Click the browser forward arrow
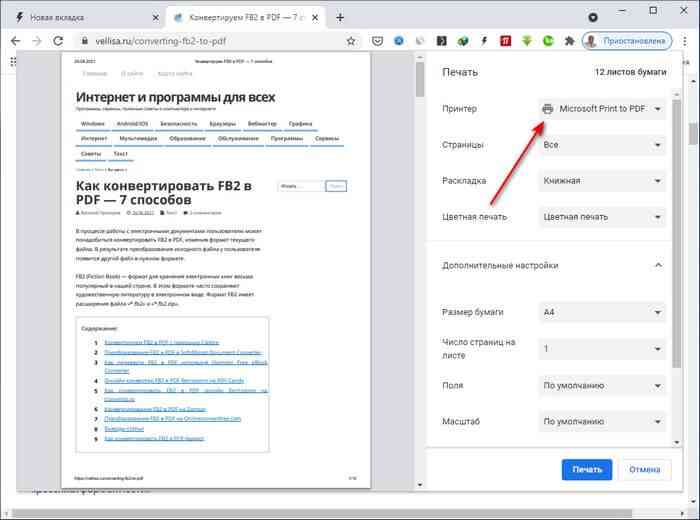700x520 pixels. 37,41
